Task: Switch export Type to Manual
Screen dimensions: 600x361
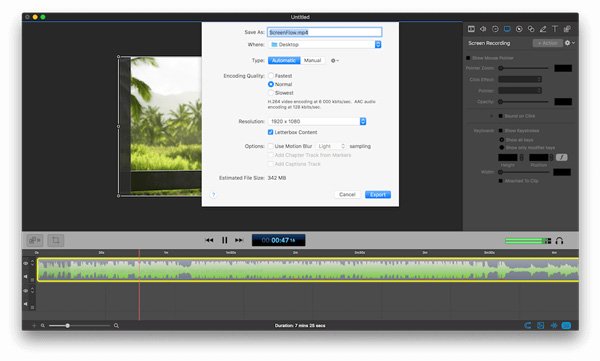Action: 312,60
